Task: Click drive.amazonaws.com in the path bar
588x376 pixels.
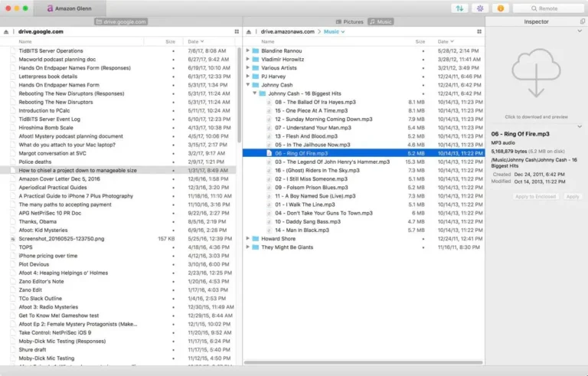Action: point(288,32)
